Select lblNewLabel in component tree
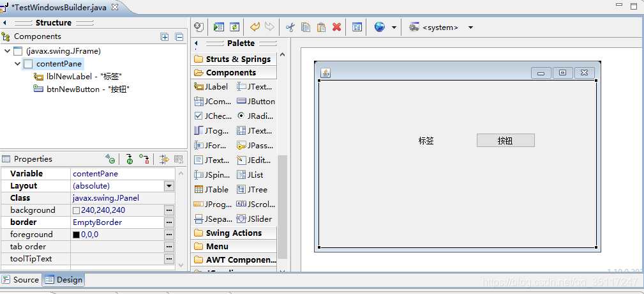Viewport: 644px width, 294px height. click(78, 77)
